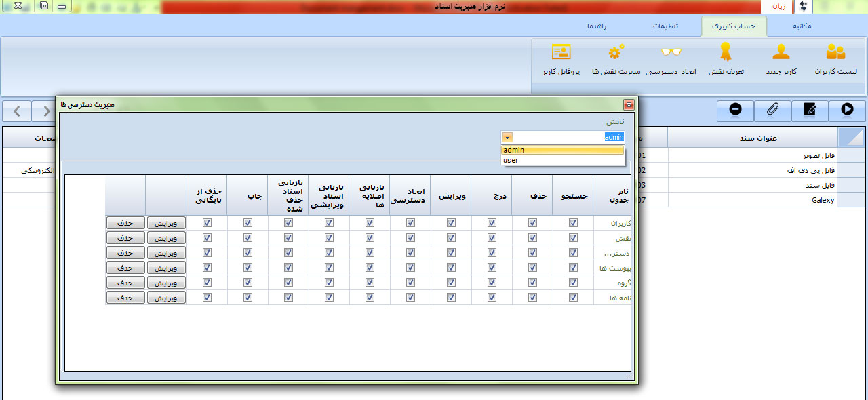Click ویرایش button in the گروه row
This screenshot has height=400, width=868.
point(166,282)
